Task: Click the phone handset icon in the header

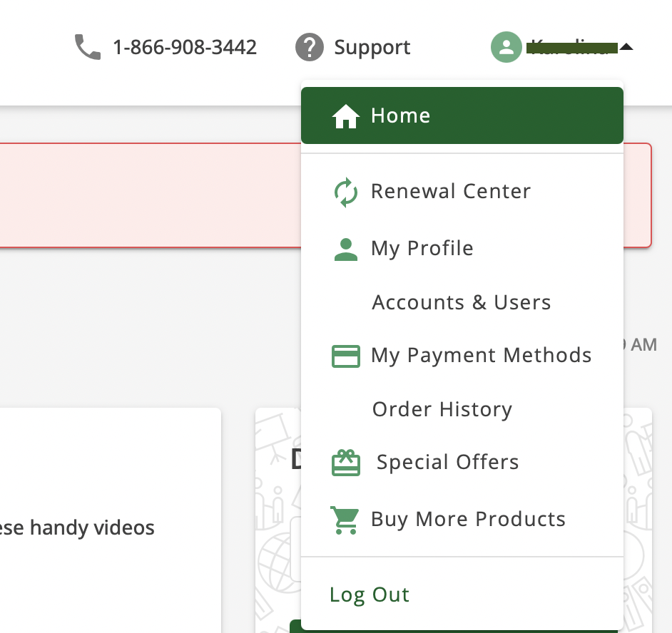Action: point(87,46)
